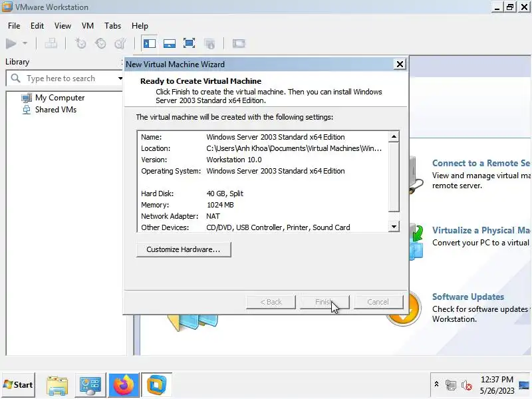Click the Send Ctrl+Alt+Del toolbar icon
This screenshot has width=532, height=399.
(51, 43)
